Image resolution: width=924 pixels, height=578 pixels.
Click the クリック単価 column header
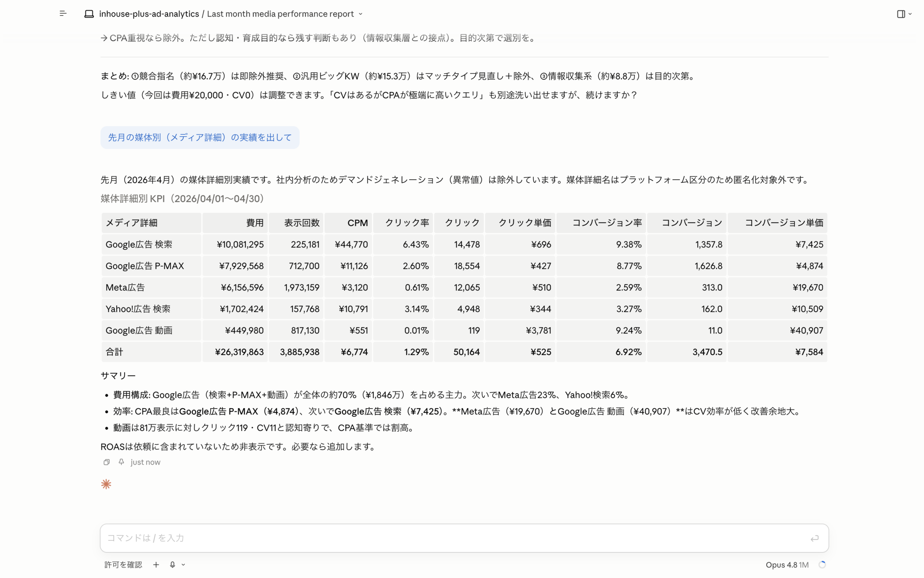coord(520,223)
